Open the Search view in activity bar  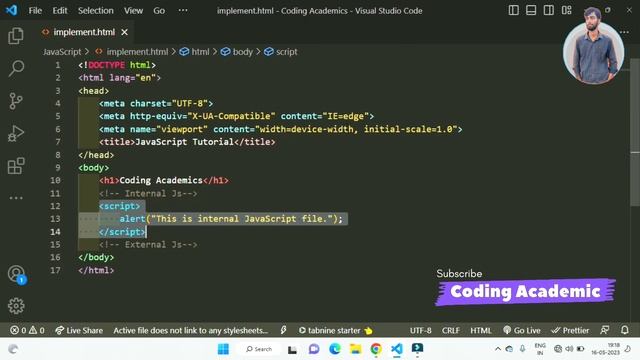click(16, 69)
